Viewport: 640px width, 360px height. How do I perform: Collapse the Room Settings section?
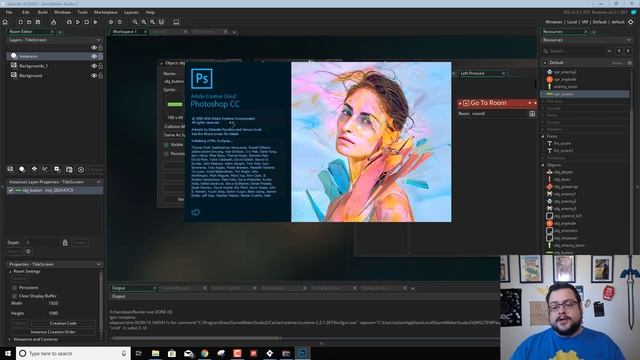pos(10,271)
